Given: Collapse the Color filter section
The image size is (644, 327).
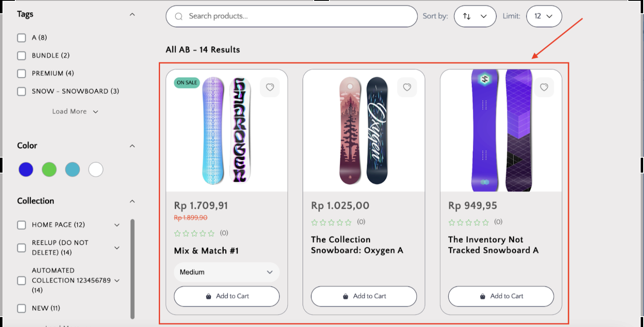Looking at the screenshot, I should (132, 146).
